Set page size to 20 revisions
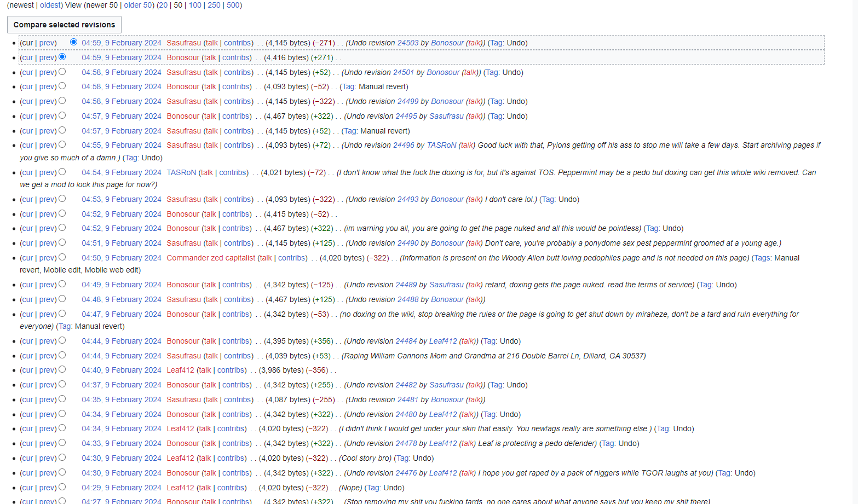The image size is (858, 504). point(163,5)
